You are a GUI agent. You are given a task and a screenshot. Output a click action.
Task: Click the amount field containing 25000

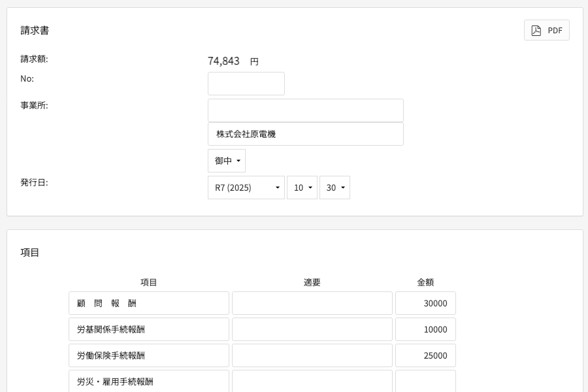click(425, 355)
